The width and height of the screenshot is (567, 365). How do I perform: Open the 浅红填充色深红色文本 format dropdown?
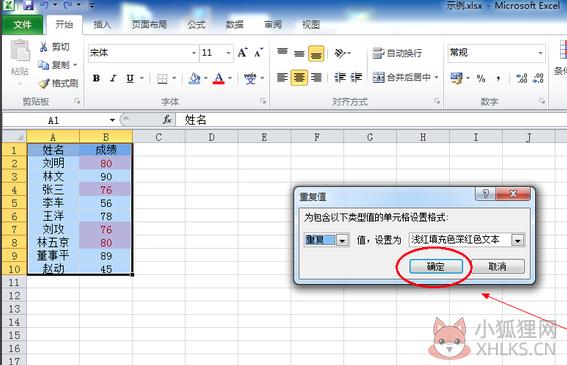coord(518,240)
